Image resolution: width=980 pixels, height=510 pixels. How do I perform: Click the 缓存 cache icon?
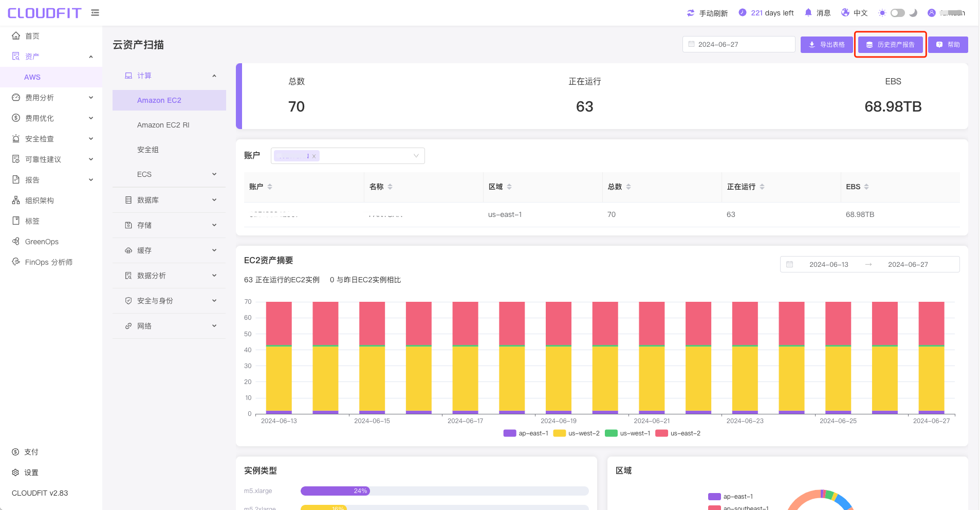click(128, 250)
